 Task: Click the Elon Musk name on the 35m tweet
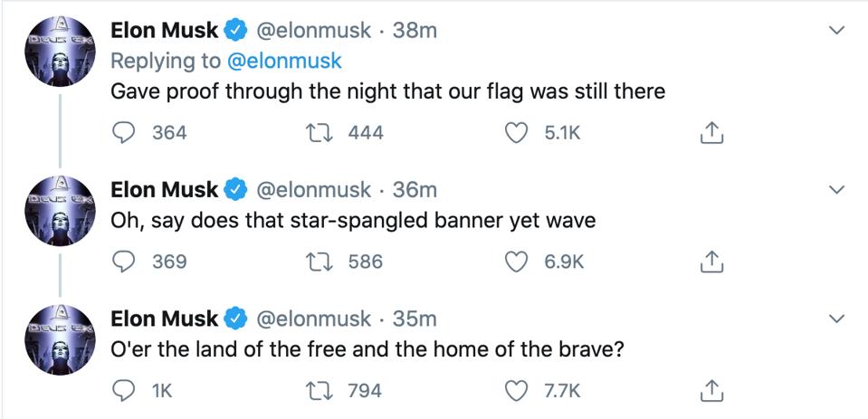(x=164, y=319)
